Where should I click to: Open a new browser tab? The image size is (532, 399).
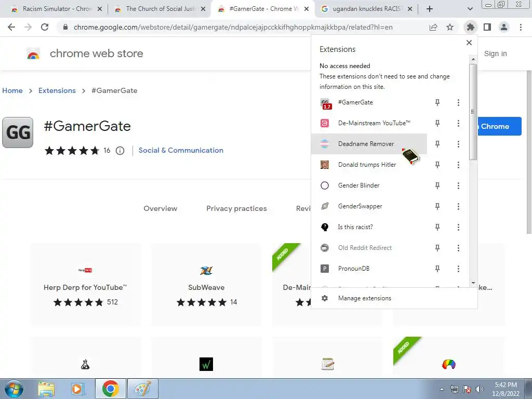pyautogui.click(x=430, y=9)
